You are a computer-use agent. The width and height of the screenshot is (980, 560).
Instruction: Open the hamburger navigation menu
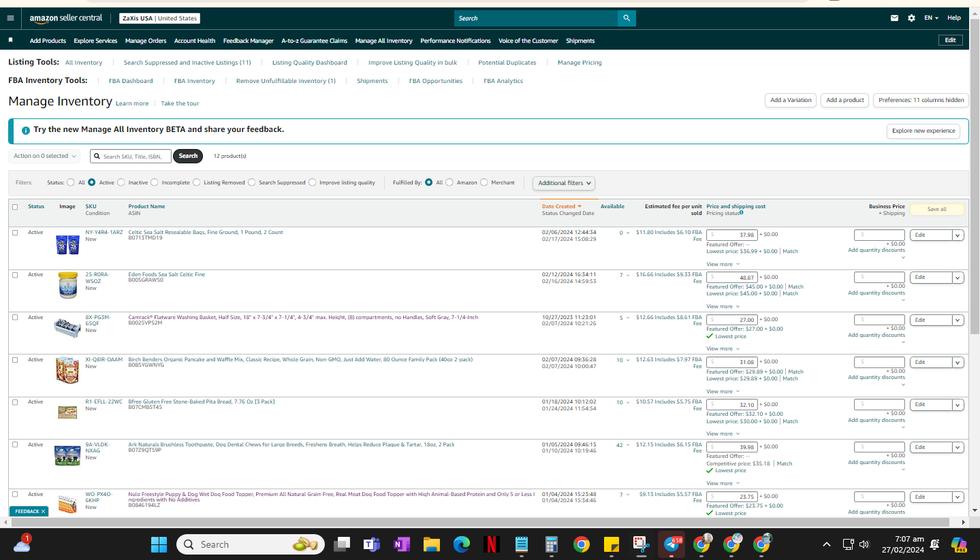point(10,18)
